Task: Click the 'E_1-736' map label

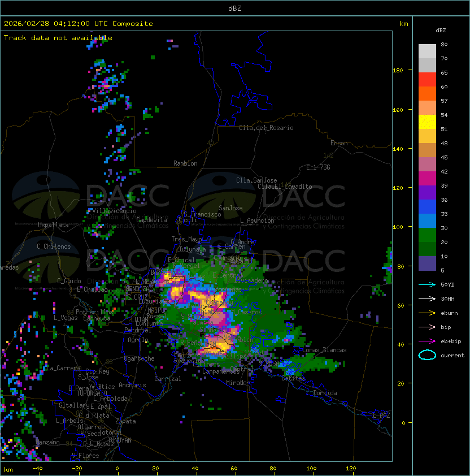Action: pos(318,167)
